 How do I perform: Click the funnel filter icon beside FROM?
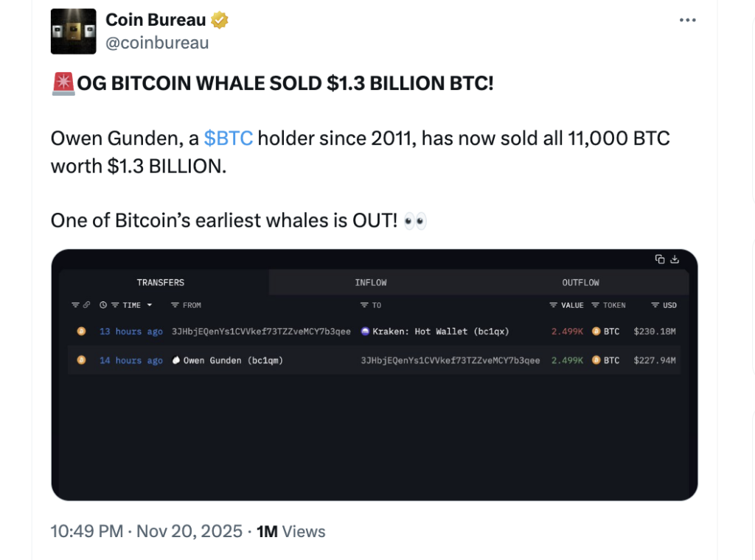click(x=174, y=305)
